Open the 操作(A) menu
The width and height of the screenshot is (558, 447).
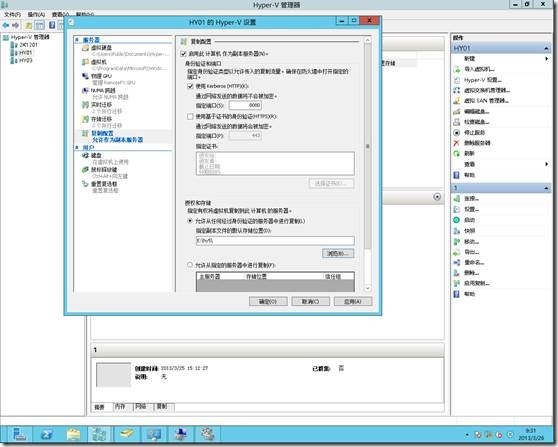[x=36, y=15]
